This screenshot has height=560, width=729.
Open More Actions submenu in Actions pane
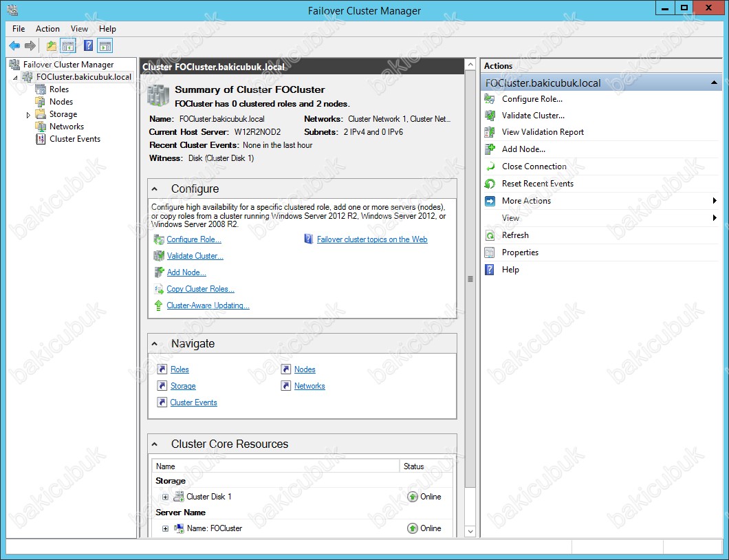point(526,201)
